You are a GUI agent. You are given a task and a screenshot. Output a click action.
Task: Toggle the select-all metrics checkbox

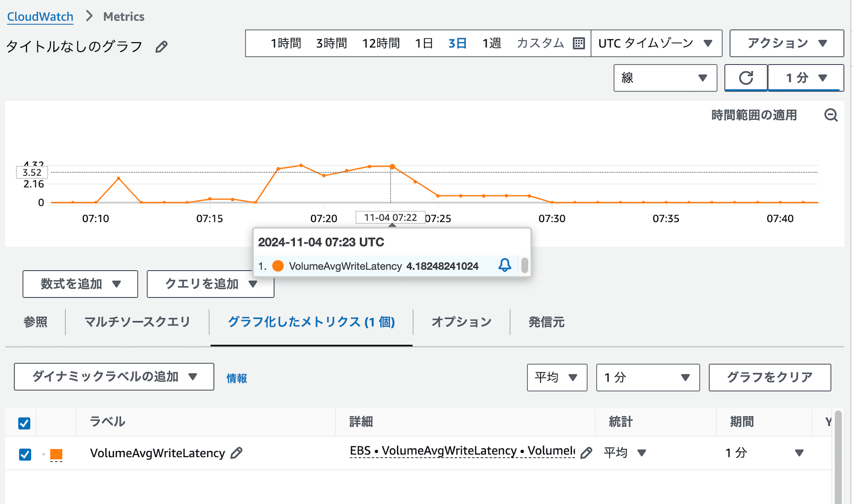[x=24, y=423]
